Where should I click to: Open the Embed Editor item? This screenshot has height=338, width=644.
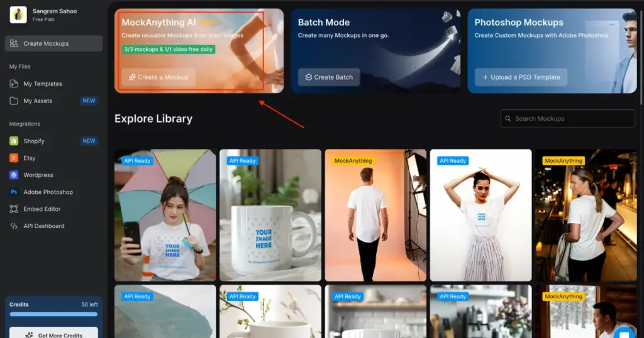[x=42, y=209]
